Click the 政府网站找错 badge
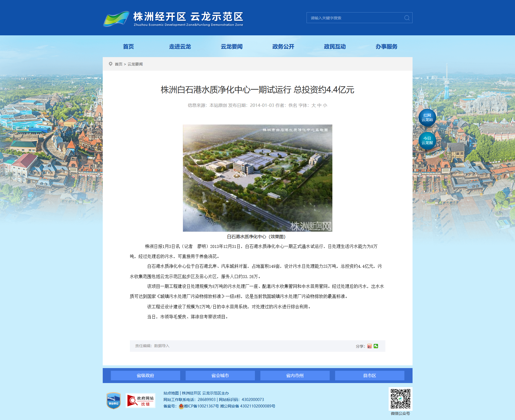Screen dimensions: 515x420 pos(141,400)
